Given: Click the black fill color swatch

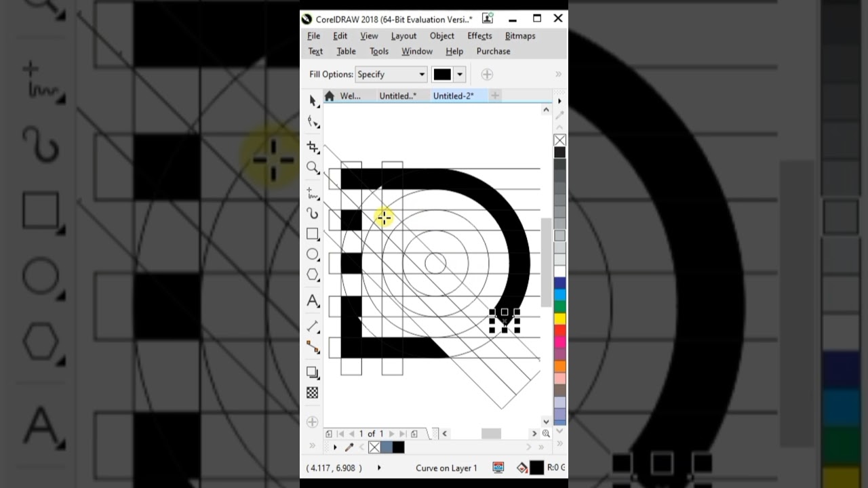Looking at the screenshot, I should click(442, 75).
